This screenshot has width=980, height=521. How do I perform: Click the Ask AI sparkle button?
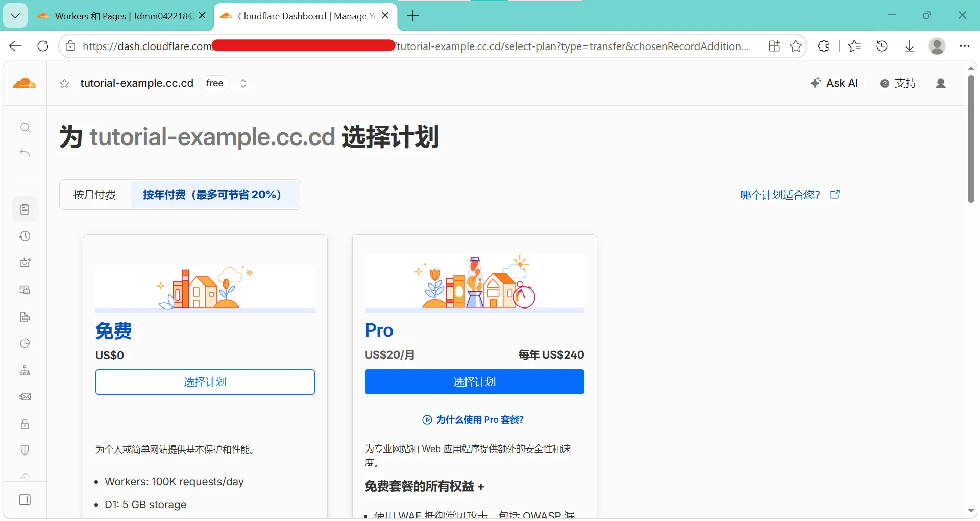tap(835, 83)
